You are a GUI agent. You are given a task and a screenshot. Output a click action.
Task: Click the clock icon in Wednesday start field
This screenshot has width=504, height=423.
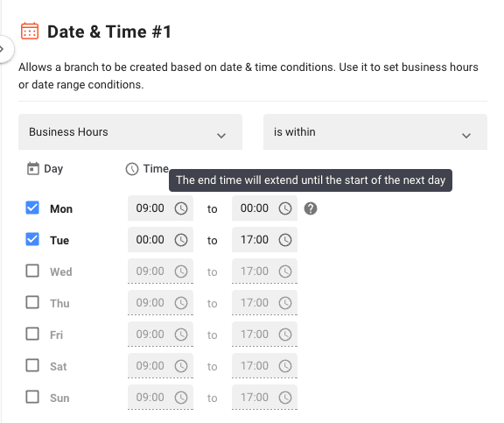pyautogui.click(x=181, y=271)
